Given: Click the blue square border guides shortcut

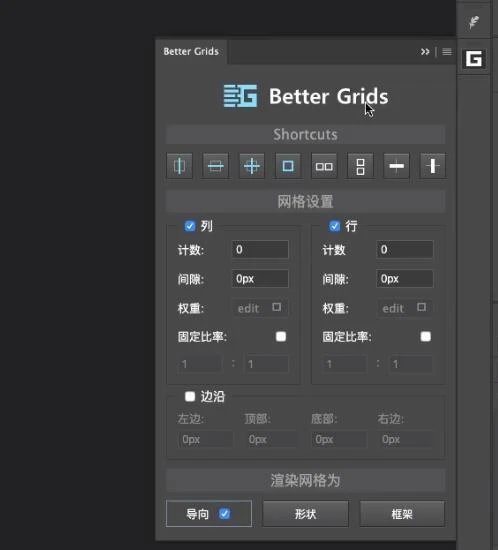Looking at the screenshot, I should click(288, 166).
